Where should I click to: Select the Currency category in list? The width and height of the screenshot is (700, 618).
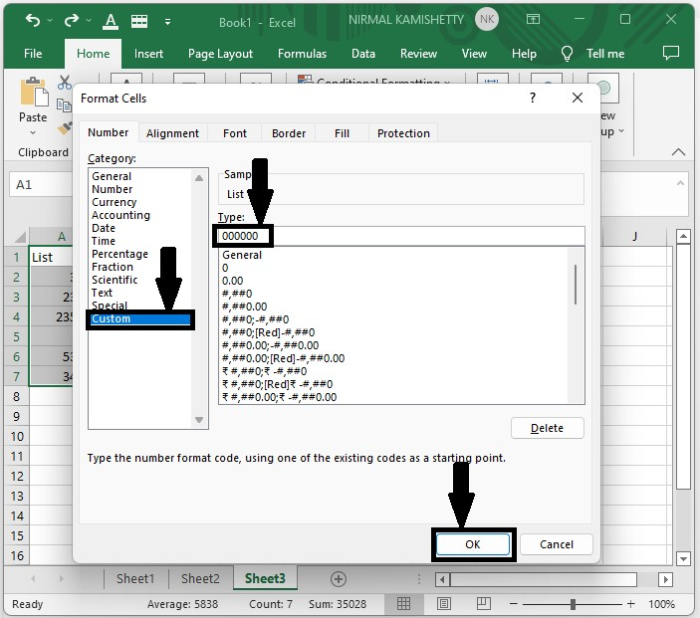coord(113,202)
